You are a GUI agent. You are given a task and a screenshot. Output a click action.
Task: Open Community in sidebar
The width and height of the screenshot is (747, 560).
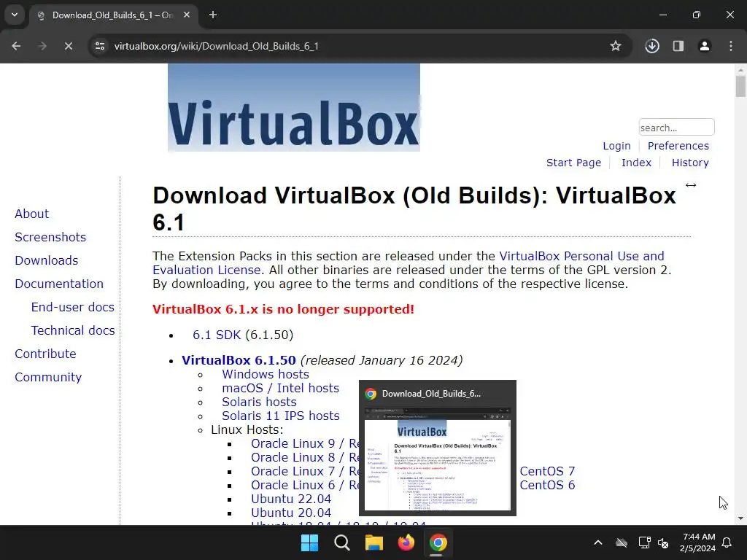pos(48,377)
